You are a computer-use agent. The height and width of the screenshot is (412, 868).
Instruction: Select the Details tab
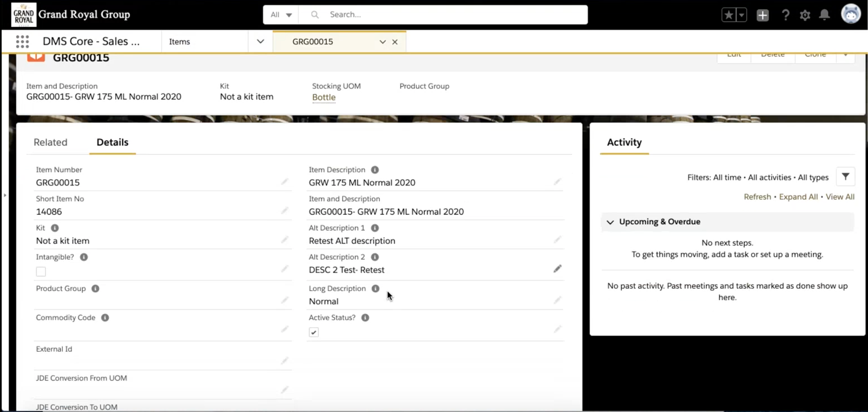[x=113, y=142]
